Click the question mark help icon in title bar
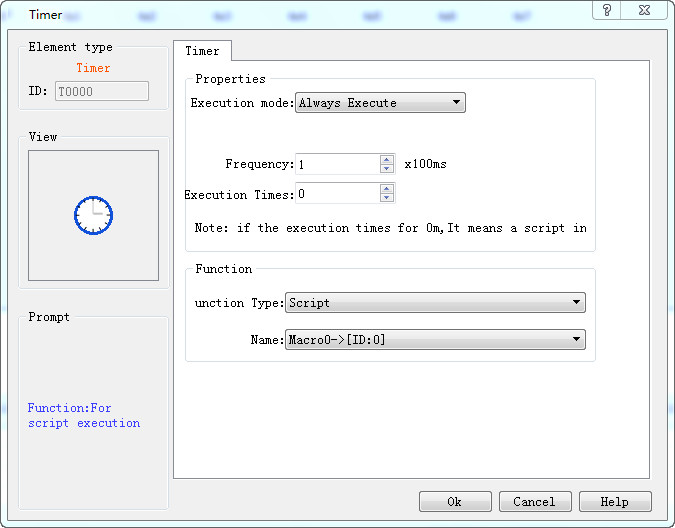The width and height of the screenshot is (675, 528). coord(607,10)
